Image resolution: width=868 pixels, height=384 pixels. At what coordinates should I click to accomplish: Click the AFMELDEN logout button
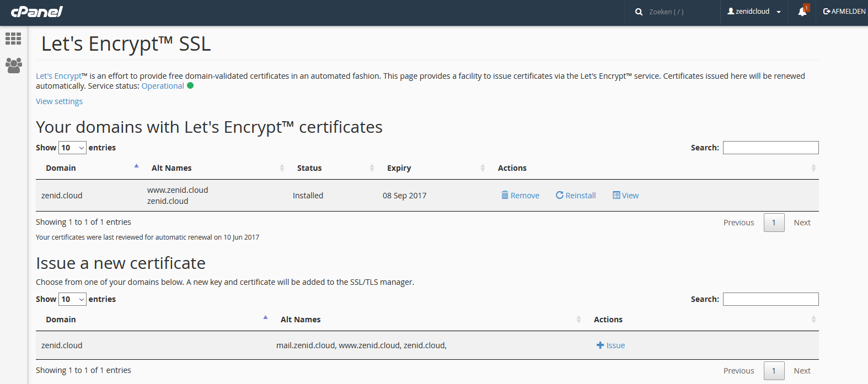844,12
